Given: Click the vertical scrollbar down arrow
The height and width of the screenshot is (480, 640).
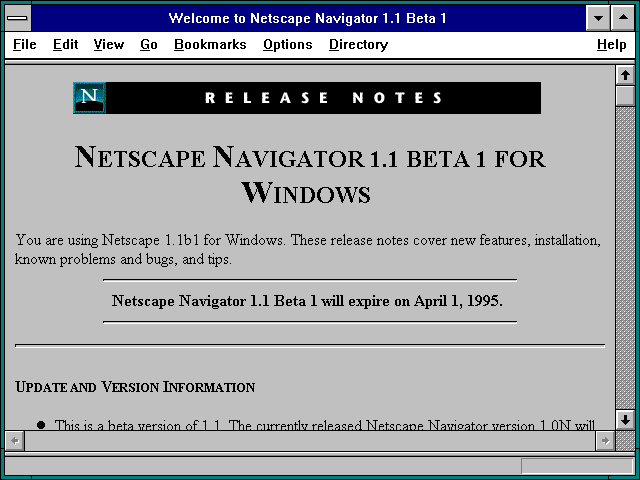Looking at the screenshot, I should click(x=625, y=420).
